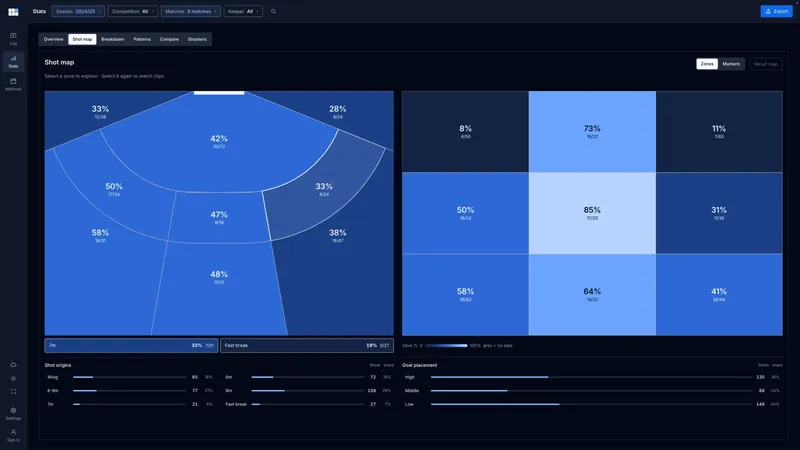Image resolution: width=800 pixels, height=450 pixels.
Task: Open the Matches sidebar section
Action: pyautogui.click(x=13, y=84)
